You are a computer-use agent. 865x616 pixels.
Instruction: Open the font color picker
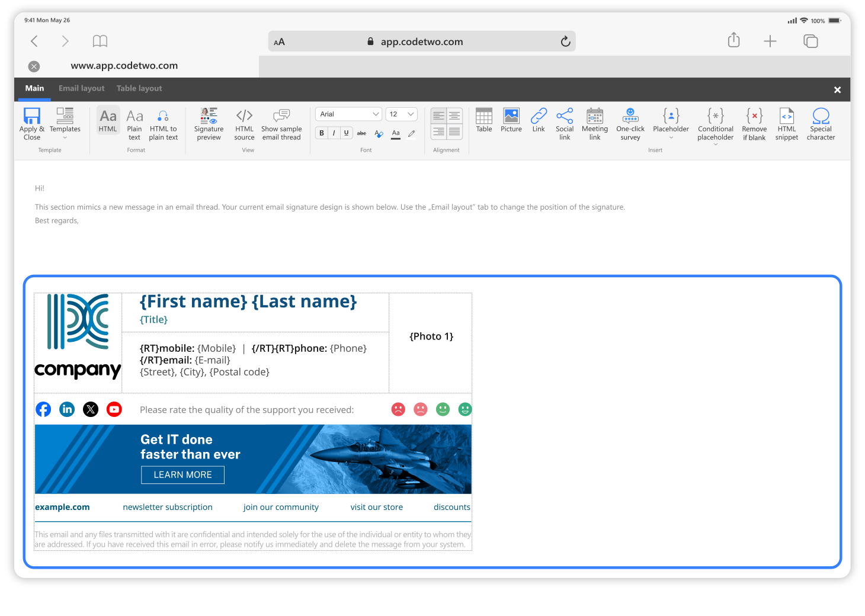[x=396, y=134]
